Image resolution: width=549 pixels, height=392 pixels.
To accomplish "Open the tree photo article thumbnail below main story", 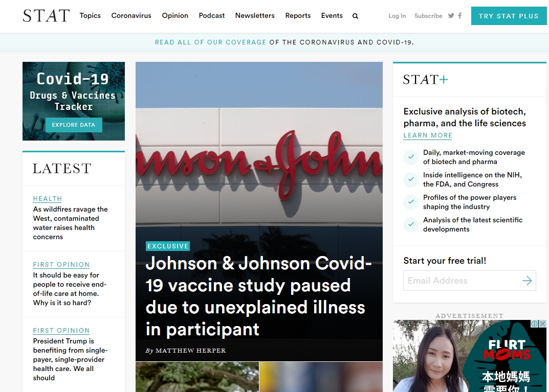I will 197,377.
